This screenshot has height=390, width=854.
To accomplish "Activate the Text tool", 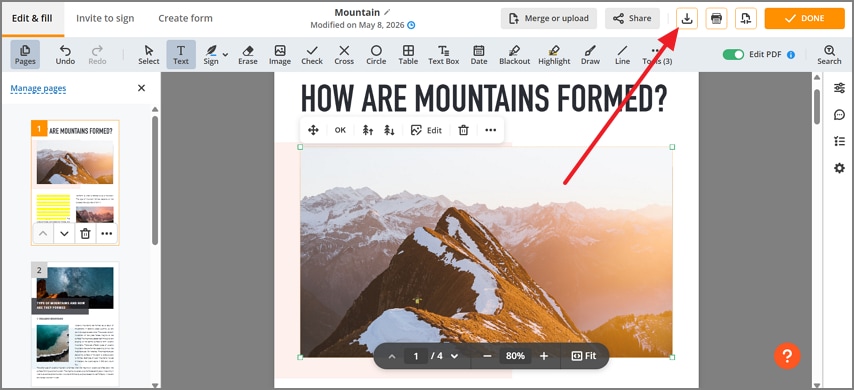I will pos(181,54).
